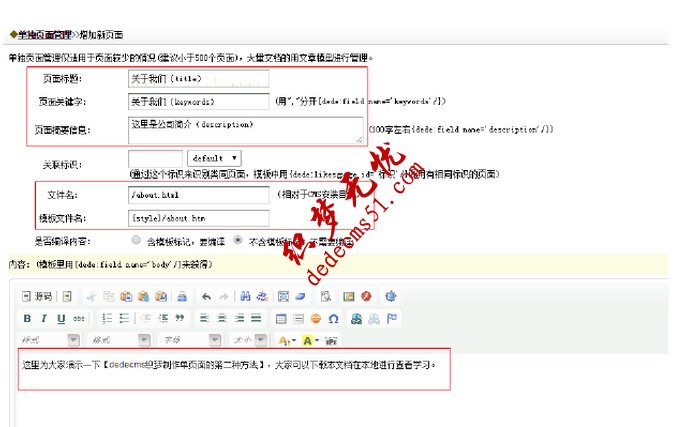Viewport: 700px width, 427px height.
Task: Center align text
Action: [222, 318]
